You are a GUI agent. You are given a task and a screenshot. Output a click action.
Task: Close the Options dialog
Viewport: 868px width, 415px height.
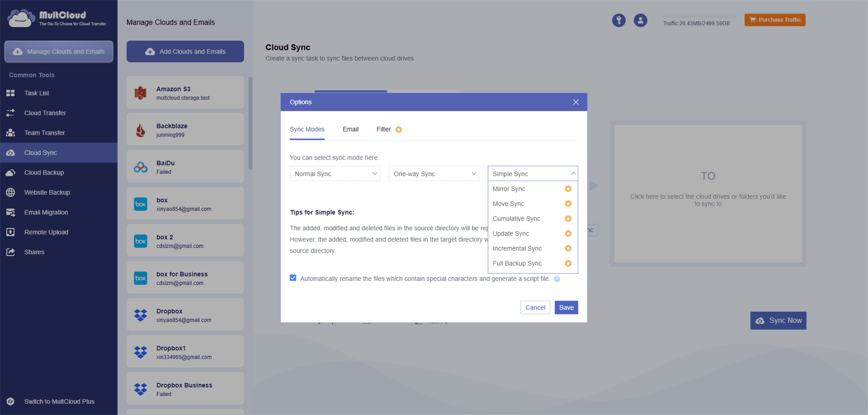coord(575,102)
